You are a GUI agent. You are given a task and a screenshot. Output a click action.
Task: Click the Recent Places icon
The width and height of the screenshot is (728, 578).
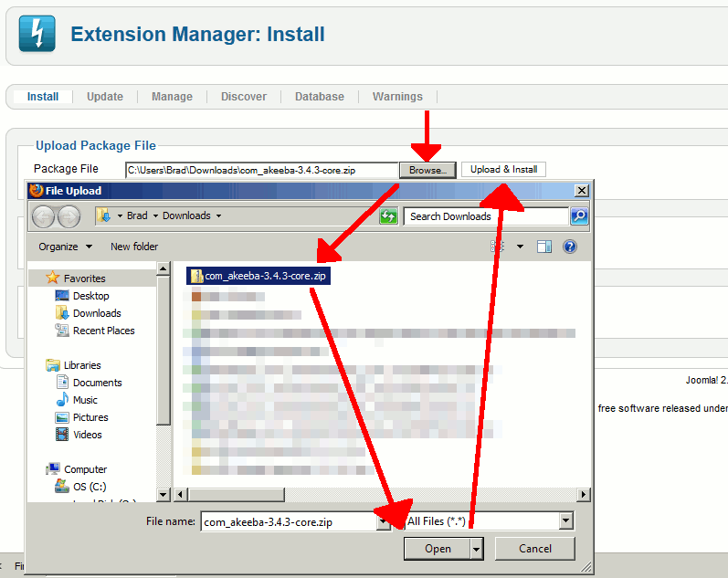tap(62, 330)
